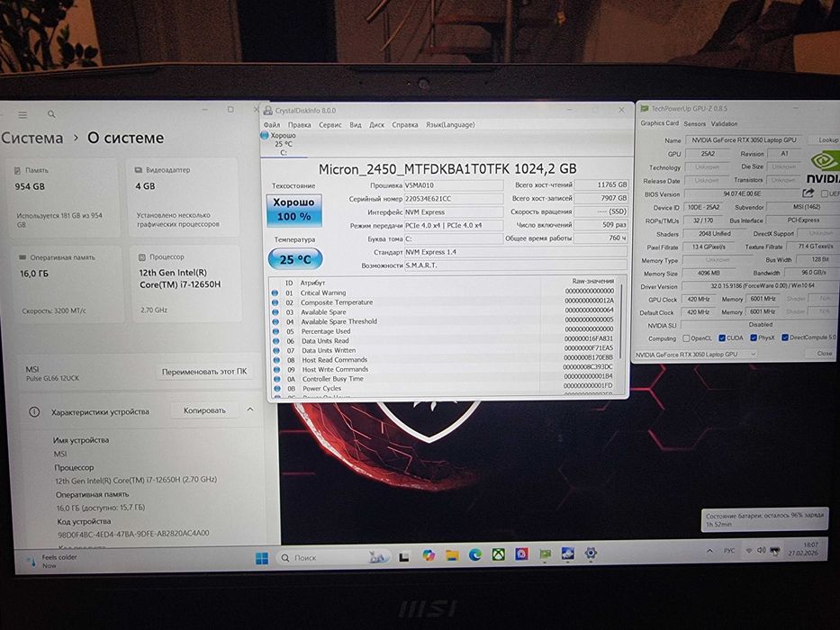The width and height of the screenshot is (840, 630).
Task: Open the clock showing 18:07 in tray
Action: point(804,549)
